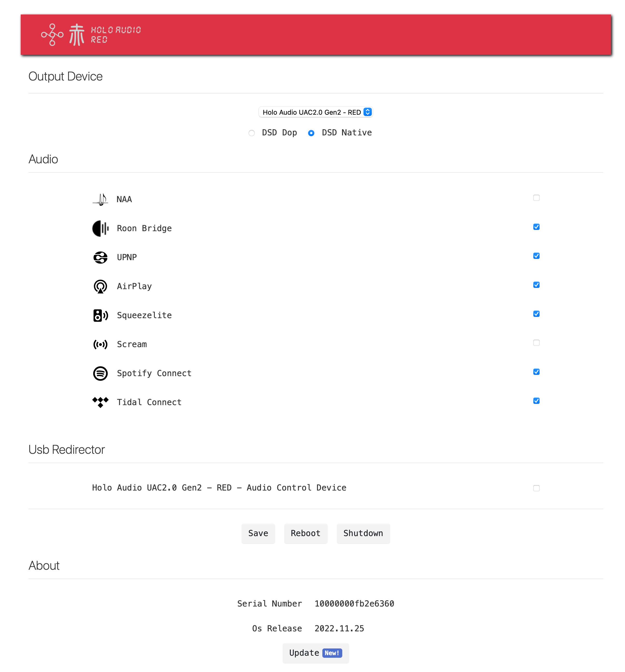
Task: Click the HOLO AUDIO RED header text
Action: [x=116, y=34]
